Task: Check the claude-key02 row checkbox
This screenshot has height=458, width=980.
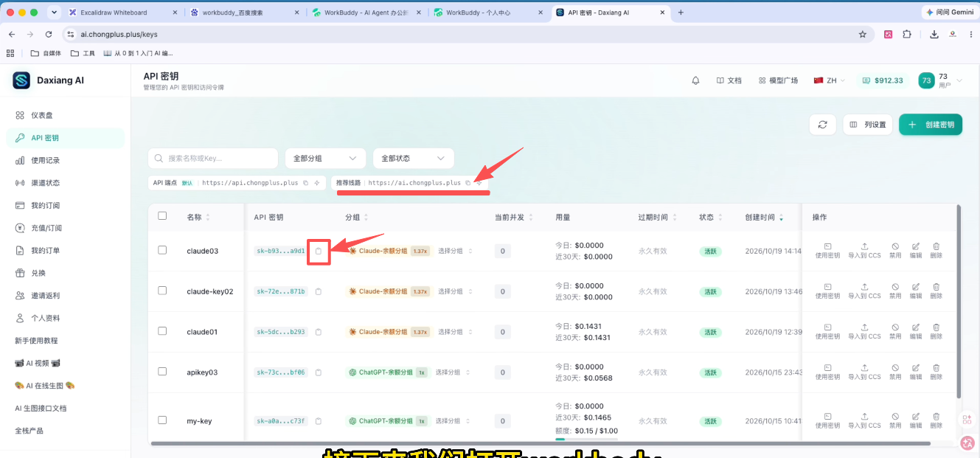Action: [162, 291]
